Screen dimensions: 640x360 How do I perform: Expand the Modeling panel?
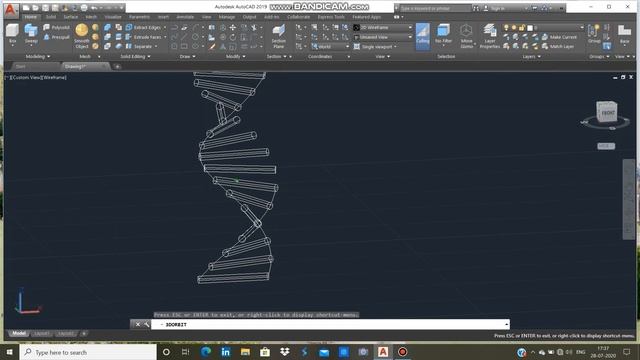[x=38, y=56]
